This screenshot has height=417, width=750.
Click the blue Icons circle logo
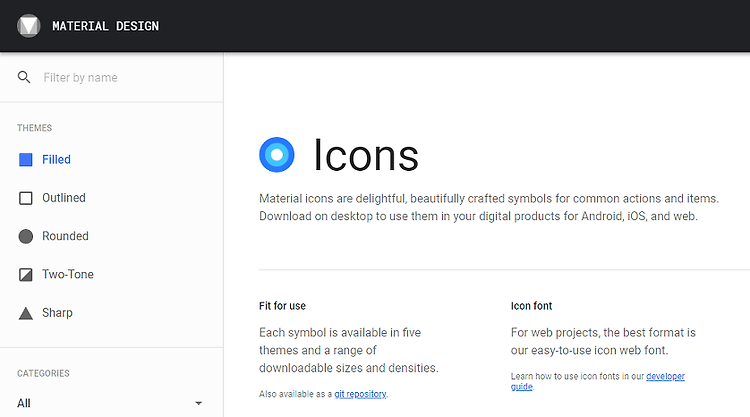coord(276,154)
